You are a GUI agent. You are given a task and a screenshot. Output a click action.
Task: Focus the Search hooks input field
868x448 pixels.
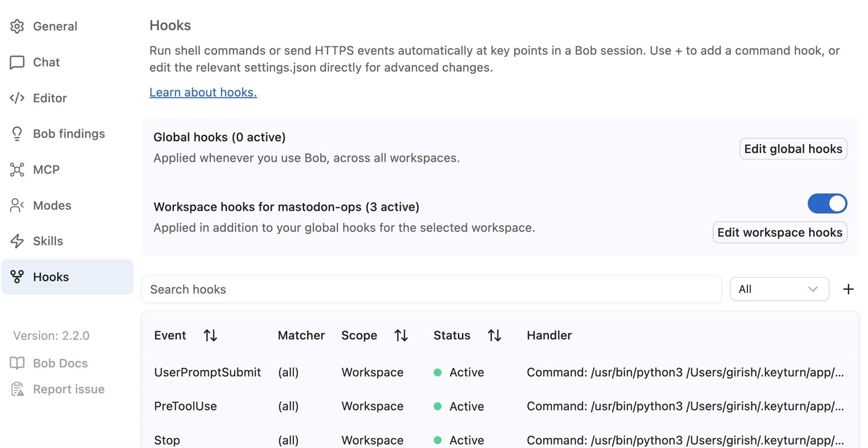tap(432, 289)
